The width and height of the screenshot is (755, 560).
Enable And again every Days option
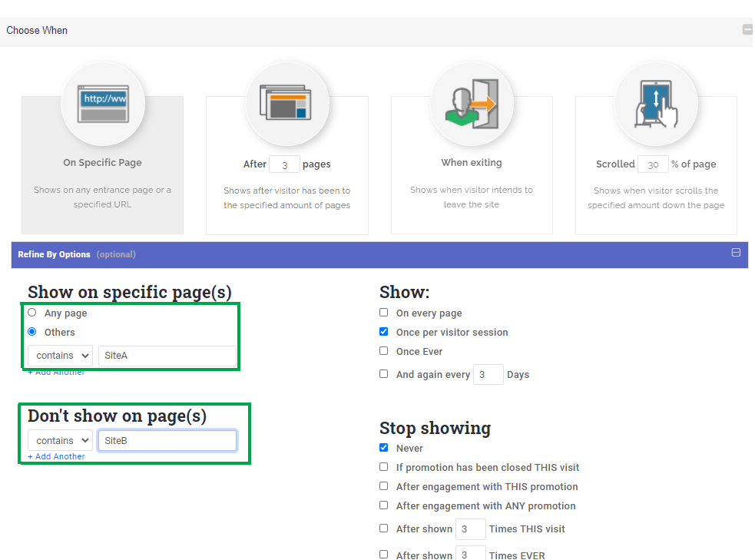(383, 373)
